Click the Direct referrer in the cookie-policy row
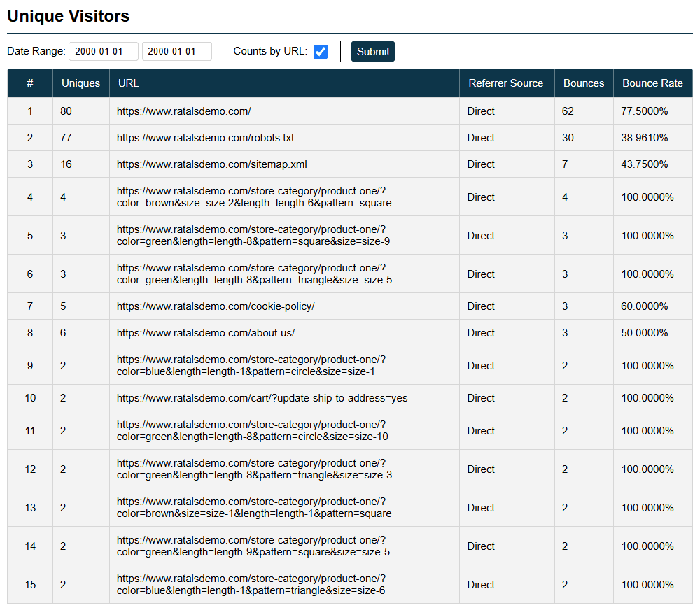Viewport: 700px width, 610px height. (x=481, y=306)
